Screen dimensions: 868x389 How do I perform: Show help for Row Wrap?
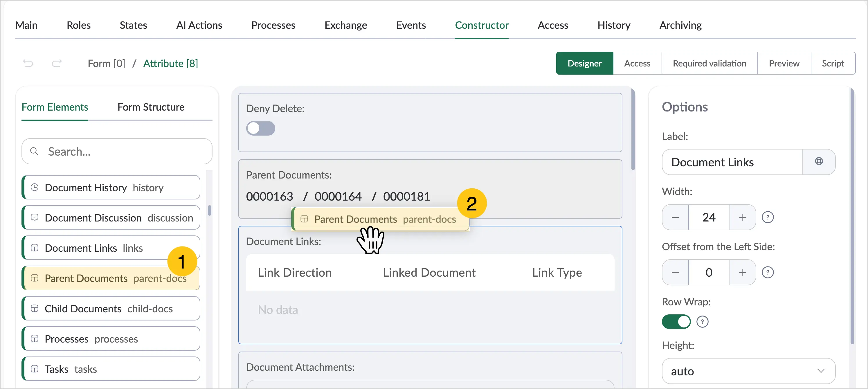pos(702,322)
